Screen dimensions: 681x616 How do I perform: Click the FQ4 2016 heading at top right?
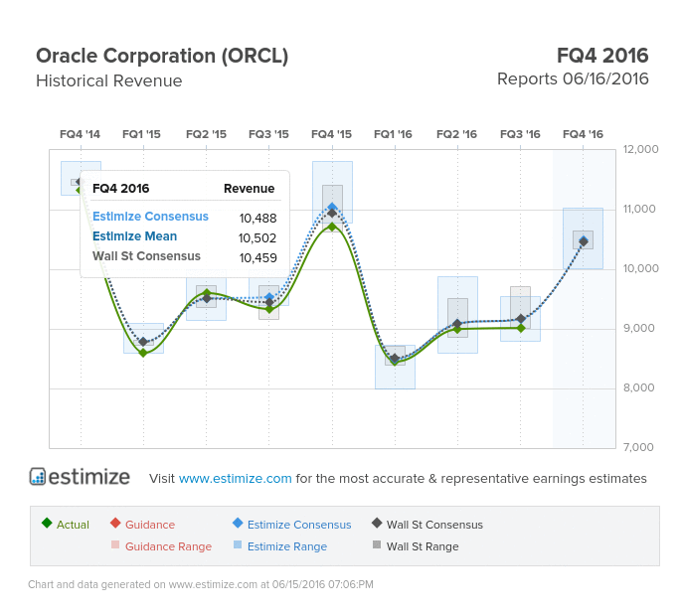tap(602, 56)
